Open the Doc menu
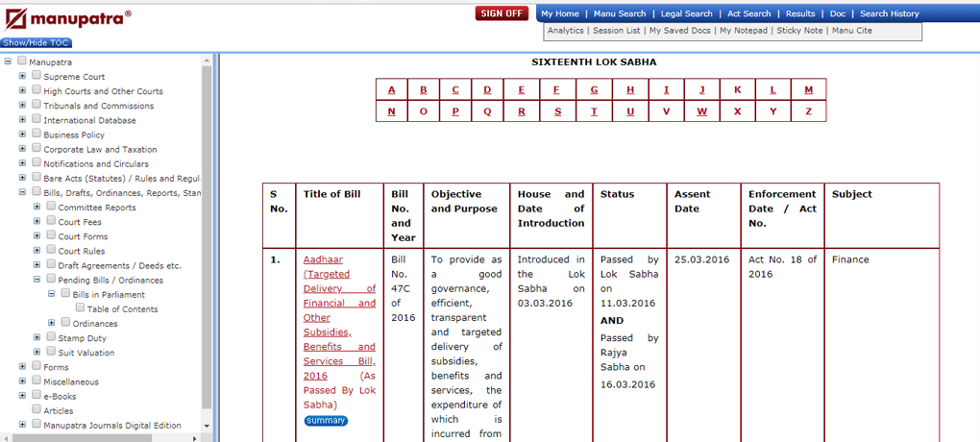980x442 pixels. click(838, 13)
